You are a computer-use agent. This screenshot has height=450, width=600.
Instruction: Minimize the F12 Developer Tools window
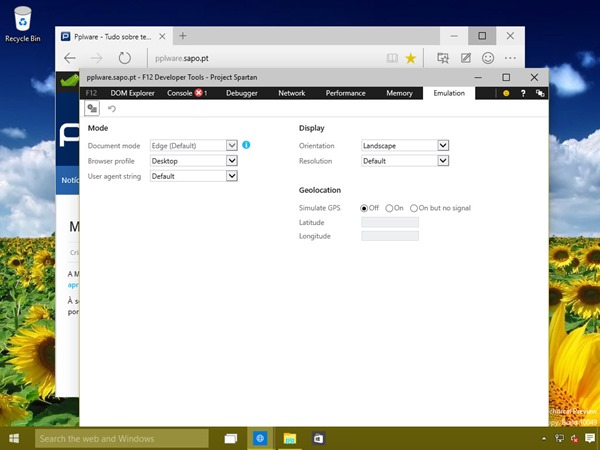(478, 77)
